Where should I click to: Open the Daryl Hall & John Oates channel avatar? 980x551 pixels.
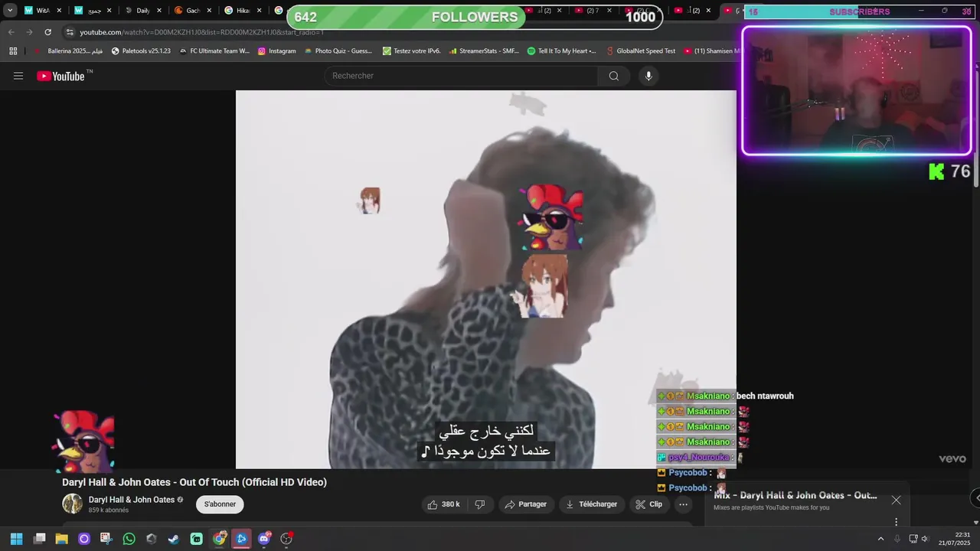coord(73,504)
